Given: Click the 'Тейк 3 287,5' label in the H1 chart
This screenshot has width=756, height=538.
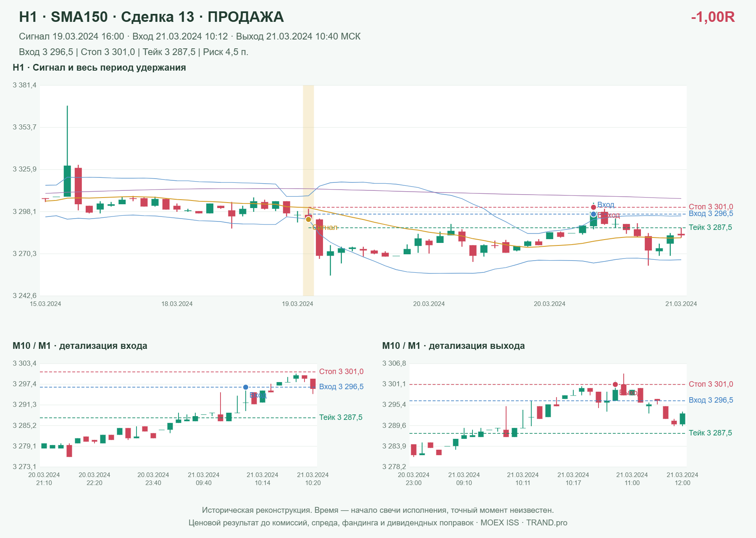Looking at the screenshot, I should pyautogui.click(x=710, y=227).
